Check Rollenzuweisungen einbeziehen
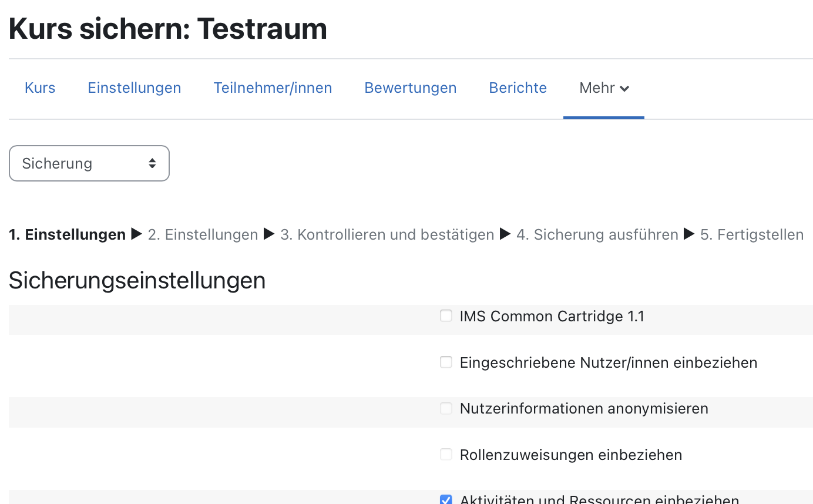 coord(446,454)
